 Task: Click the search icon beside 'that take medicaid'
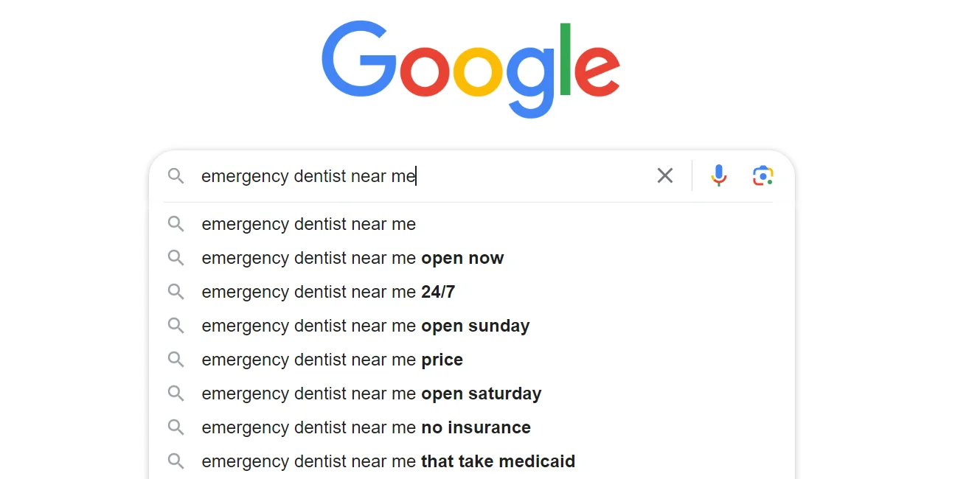(x=176, y=461)
